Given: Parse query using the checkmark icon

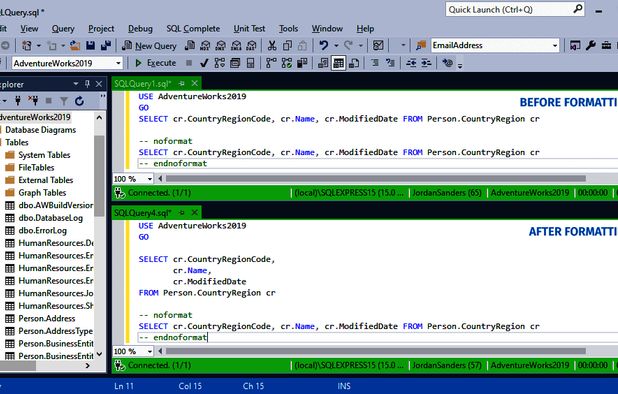Looking at the screenshot, I should (204, 63).
